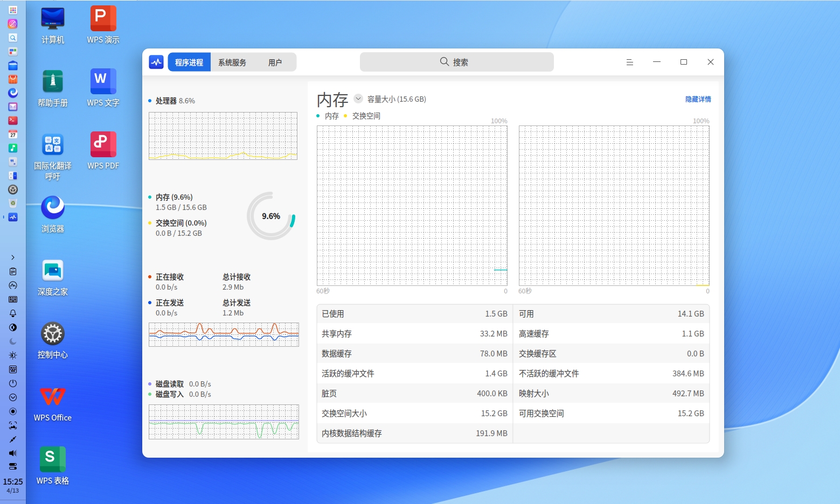Click the 可用交换空间 15.2 GB row
840x504 pixels.
[x=612, y=414]
